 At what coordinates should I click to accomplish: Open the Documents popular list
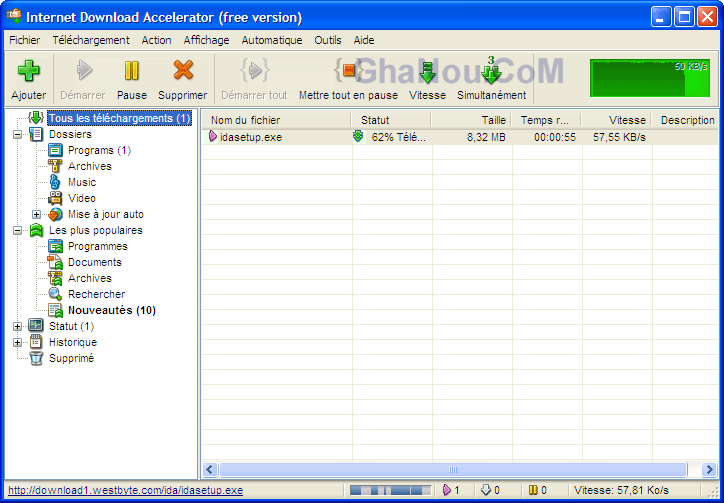click(x=95, y=262)
